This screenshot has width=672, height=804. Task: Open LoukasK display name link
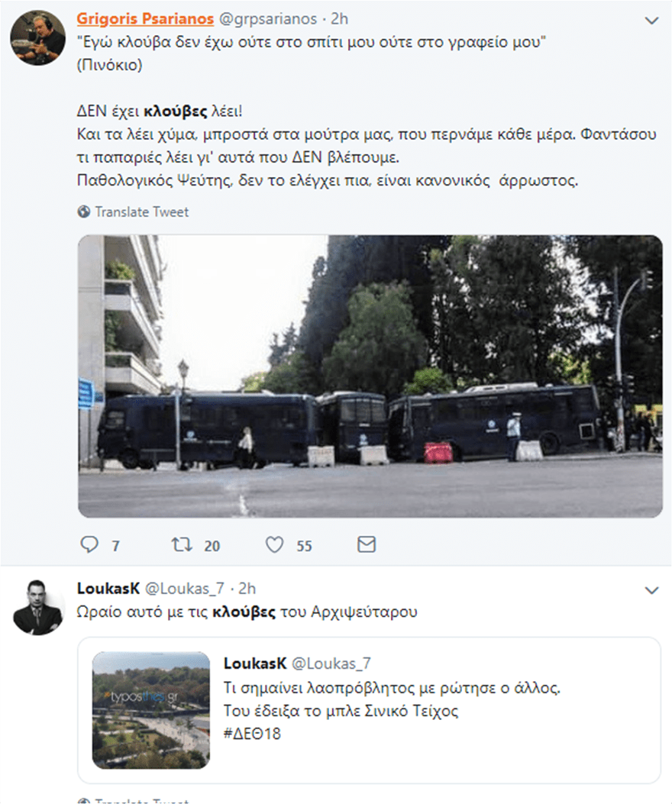(108, 588)
